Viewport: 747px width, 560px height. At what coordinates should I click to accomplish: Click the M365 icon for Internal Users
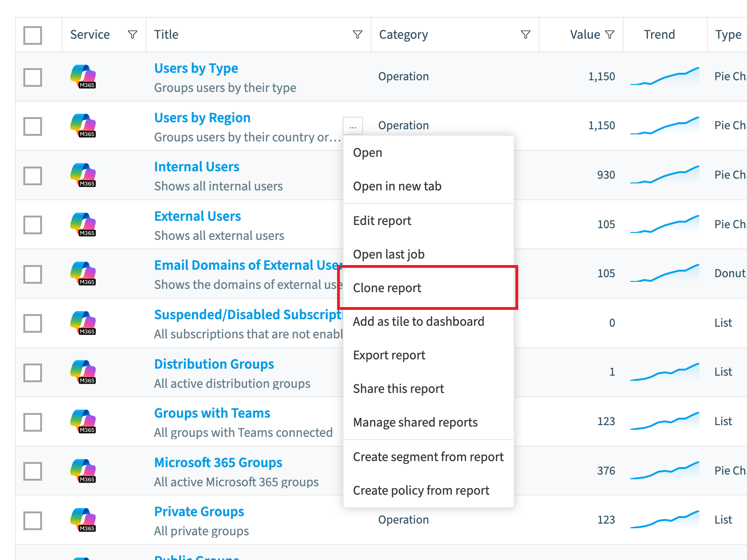pyautogui.click(x=83, y=175)
